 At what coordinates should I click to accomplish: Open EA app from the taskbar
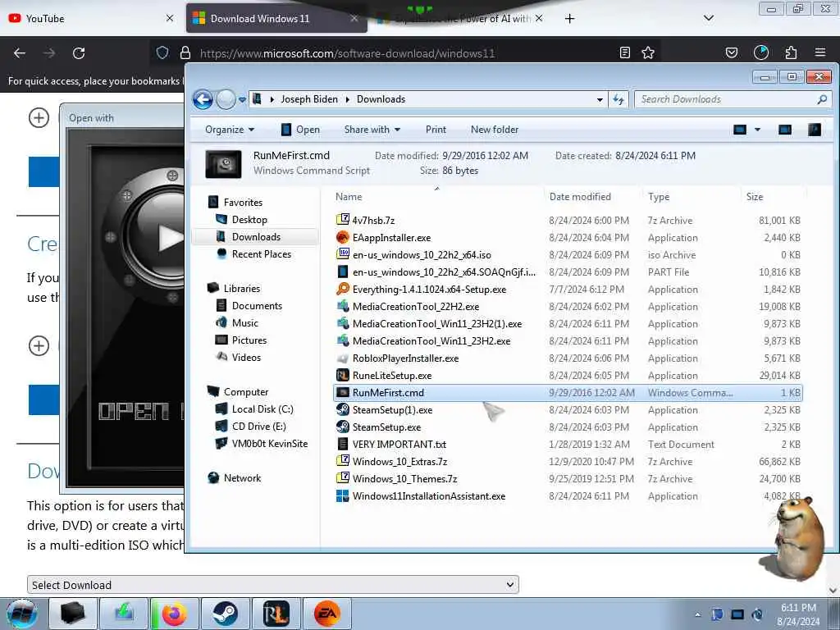[326, 614]
